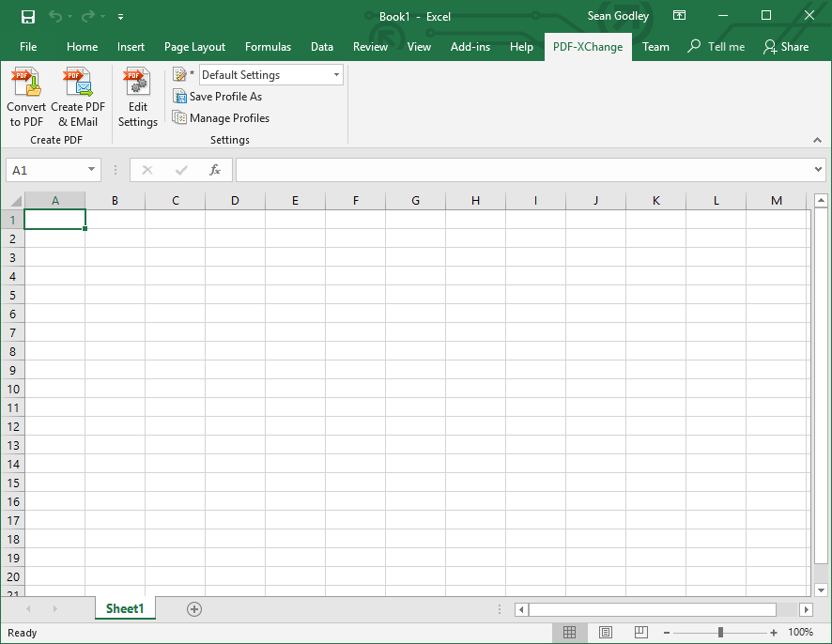Screen dimensions: 832x644
Task: Select row 12 header
Action: coord(13,426)
